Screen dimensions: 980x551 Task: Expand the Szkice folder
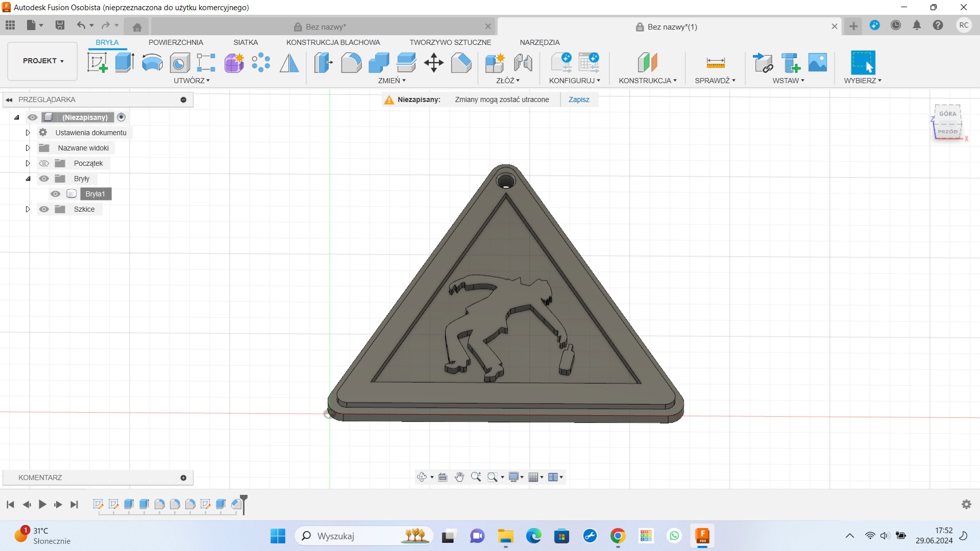(x=28, y=209)
